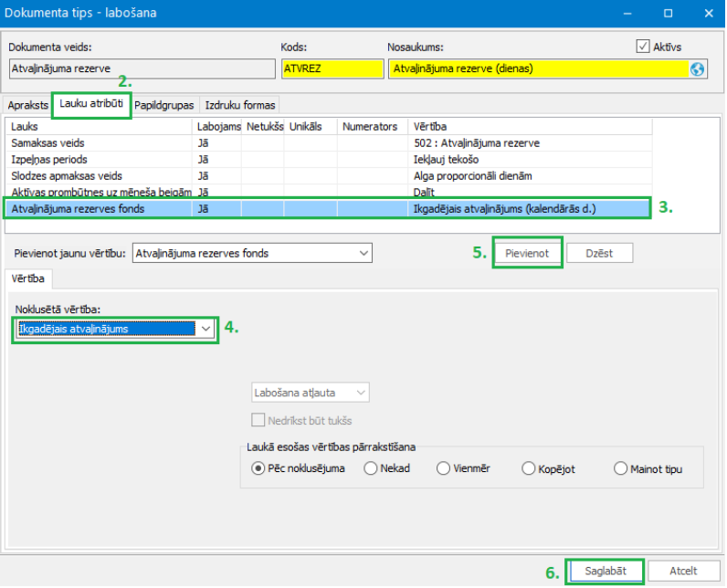The image size is (727, 588).
Task: Click the Saglabāt button
Action: click(605, 571)
